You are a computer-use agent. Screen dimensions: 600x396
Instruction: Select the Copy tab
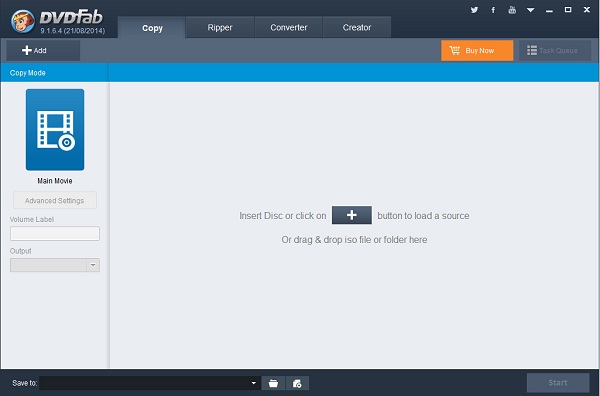point(152,28)
